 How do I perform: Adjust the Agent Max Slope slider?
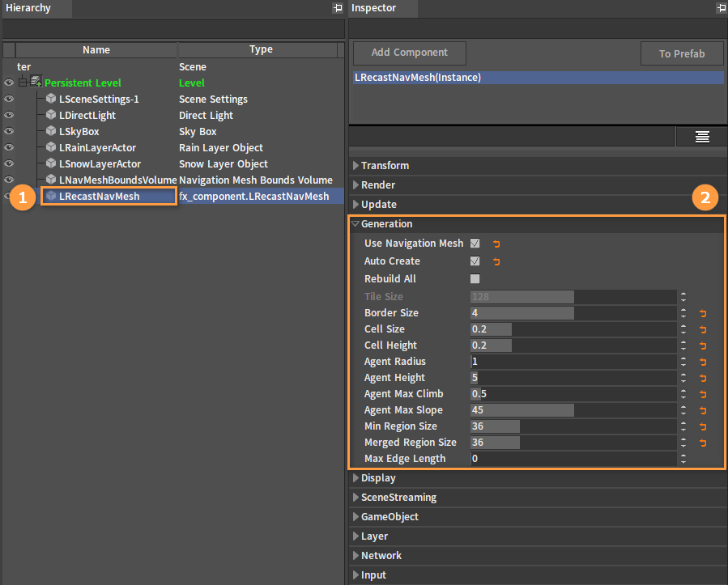click(573, 410)
